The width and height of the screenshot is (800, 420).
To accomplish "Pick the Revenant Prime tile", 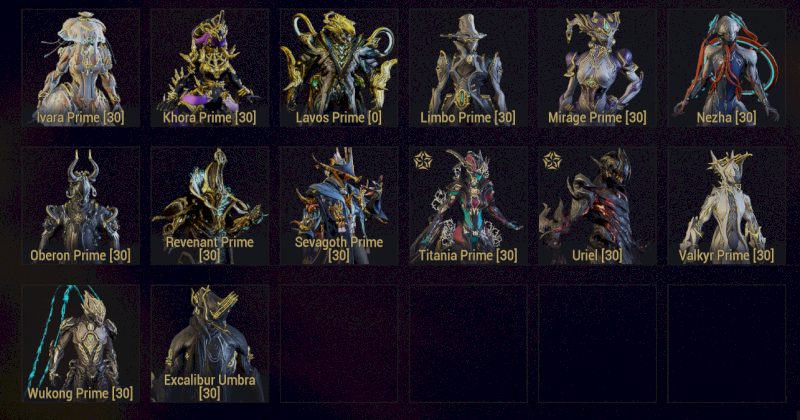I will (x=210, y=206).
